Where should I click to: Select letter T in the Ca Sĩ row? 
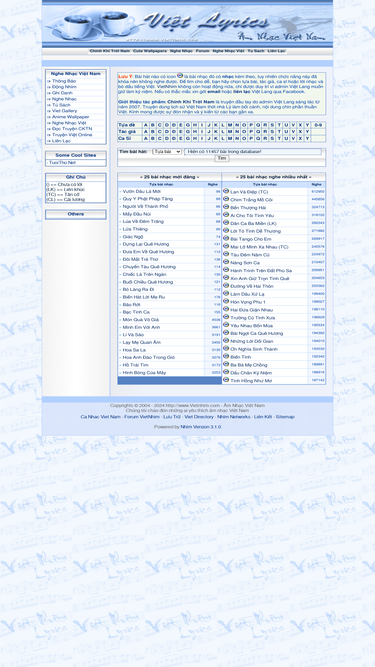[x=279, y=138]
